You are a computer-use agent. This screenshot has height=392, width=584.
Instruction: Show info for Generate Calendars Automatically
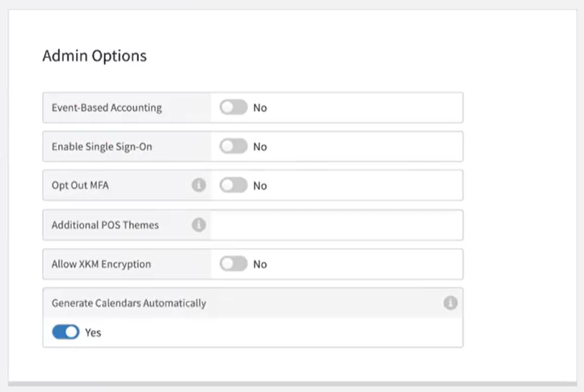pyautogui.click(x=450, y=303)
